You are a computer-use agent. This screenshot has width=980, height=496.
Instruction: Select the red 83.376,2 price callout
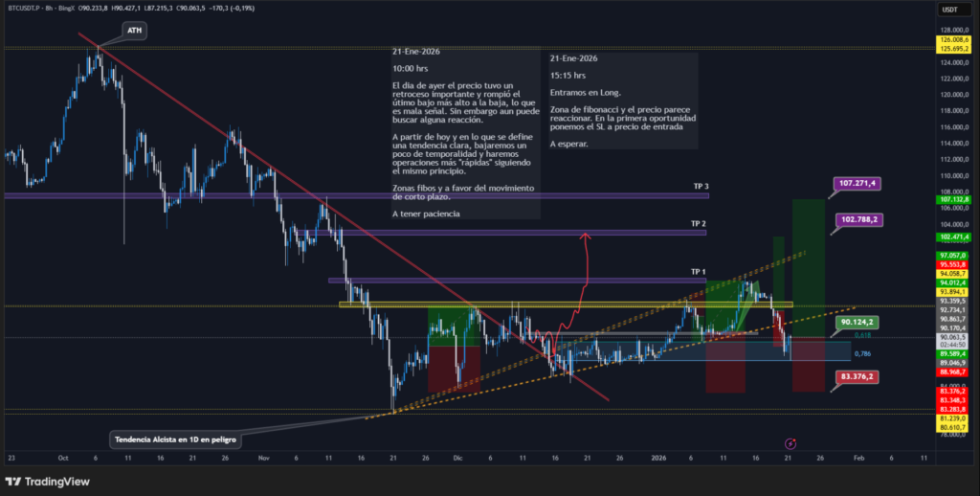coord(857,377)
